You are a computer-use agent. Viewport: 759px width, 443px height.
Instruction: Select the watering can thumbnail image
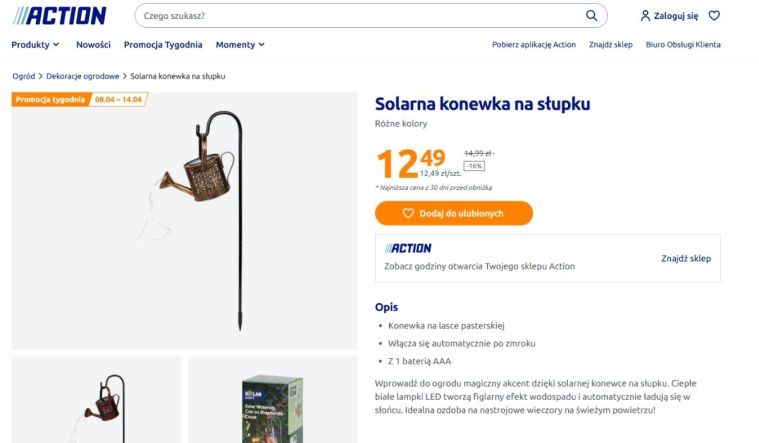coord(97,400)
